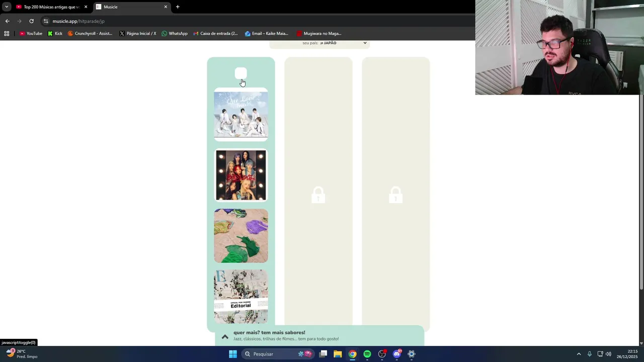
Task: Open the browser tab search dropdown
Action: 6,7
